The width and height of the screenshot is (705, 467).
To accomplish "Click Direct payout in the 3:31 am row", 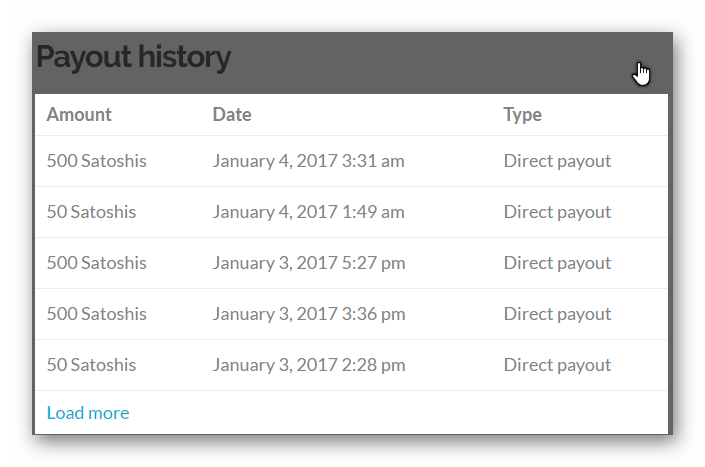I will click(x=557, y=161).
